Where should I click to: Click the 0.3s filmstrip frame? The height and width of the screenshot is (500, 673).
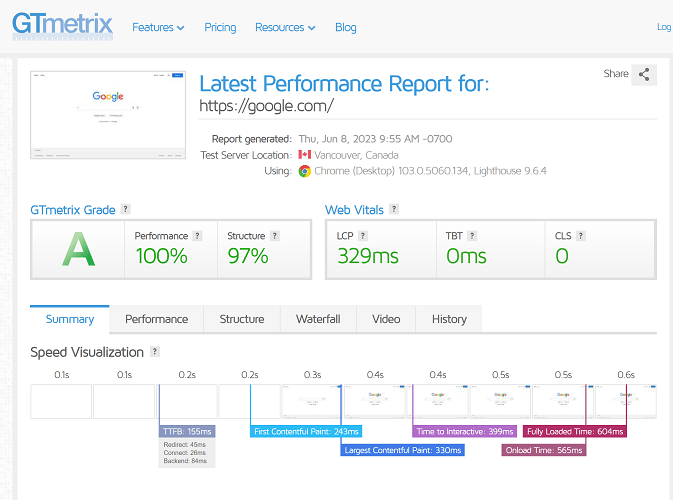(x=312, y=401)
